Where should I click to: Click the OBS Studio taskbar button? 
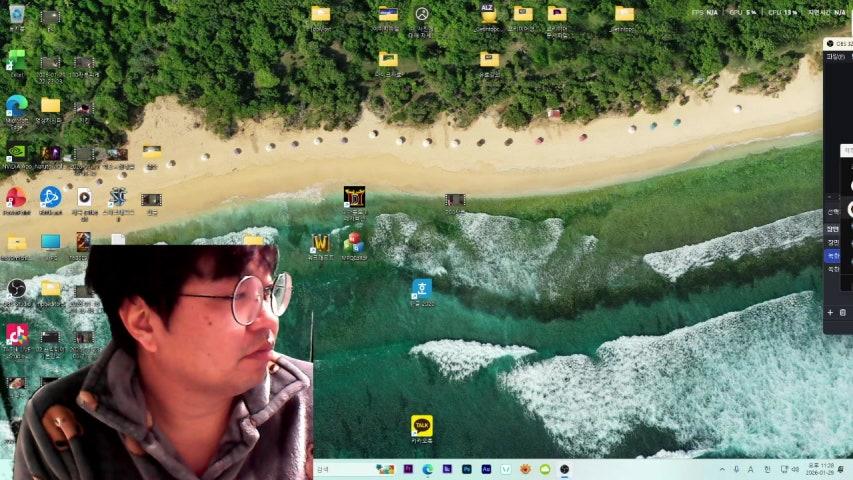tap(564, 469)
